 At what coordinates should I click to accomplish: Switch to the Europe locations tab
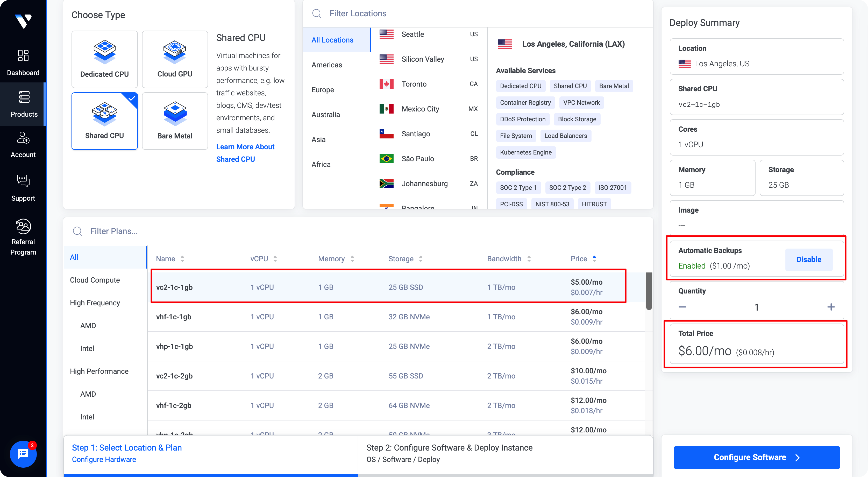point(323,90)
